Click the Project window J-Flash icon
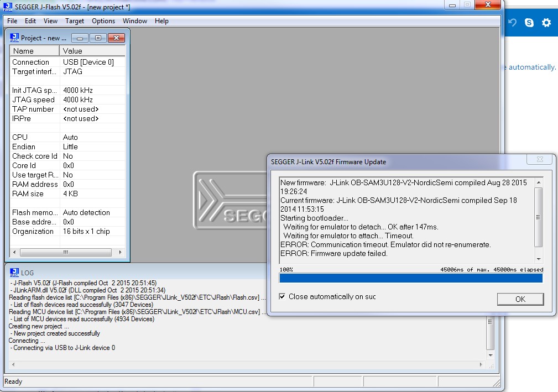The image size is (558, 392). [14, 38]
